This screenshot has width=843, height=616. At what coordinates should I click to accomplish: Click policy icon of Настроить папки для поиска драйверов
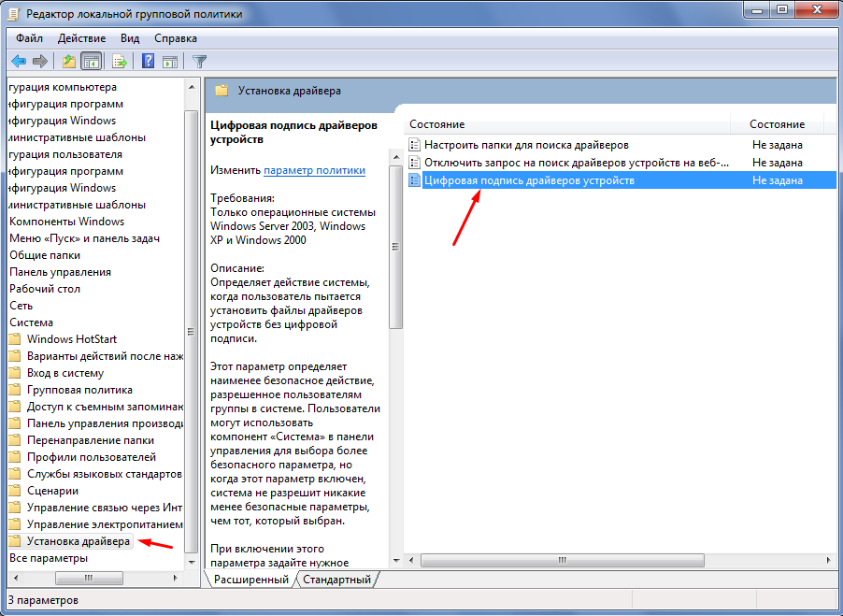pos(414,145)
